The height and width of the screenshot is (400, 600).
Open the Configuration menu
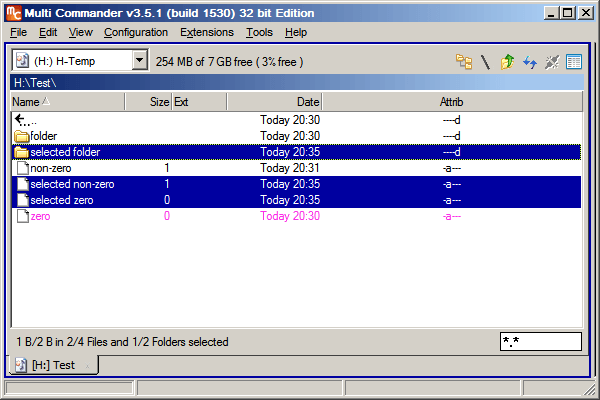tap(136, 32)
